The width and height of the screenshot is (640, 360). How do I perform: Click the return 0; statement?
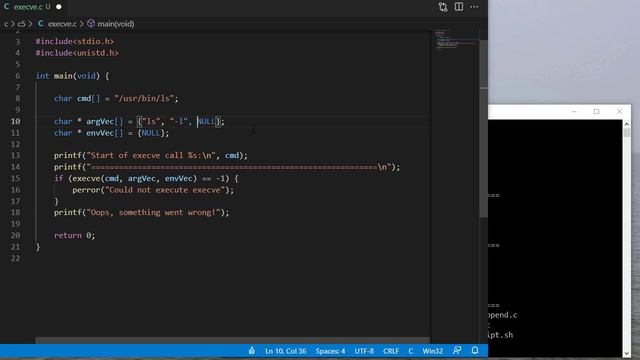(x=74, y=235)
